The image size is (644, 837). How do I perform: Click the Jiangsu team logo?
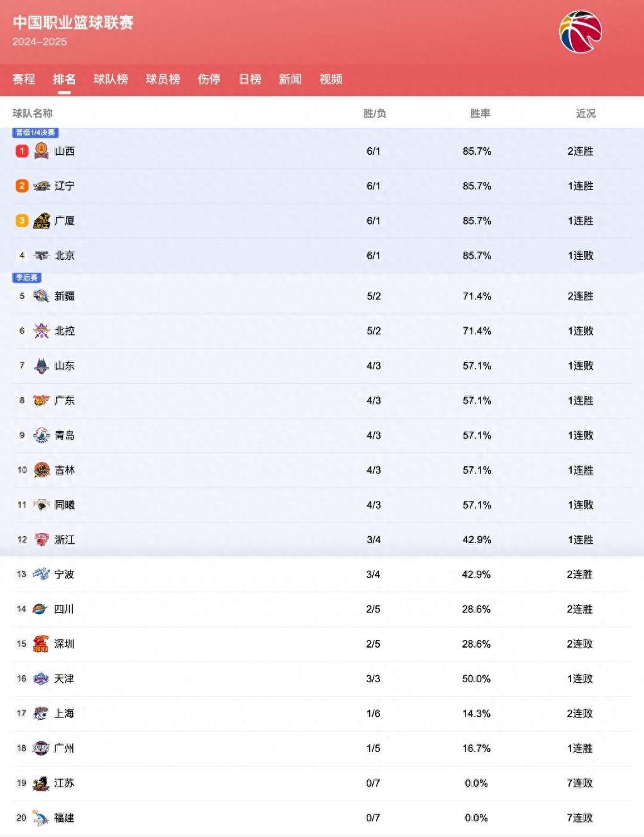[41, 783]
